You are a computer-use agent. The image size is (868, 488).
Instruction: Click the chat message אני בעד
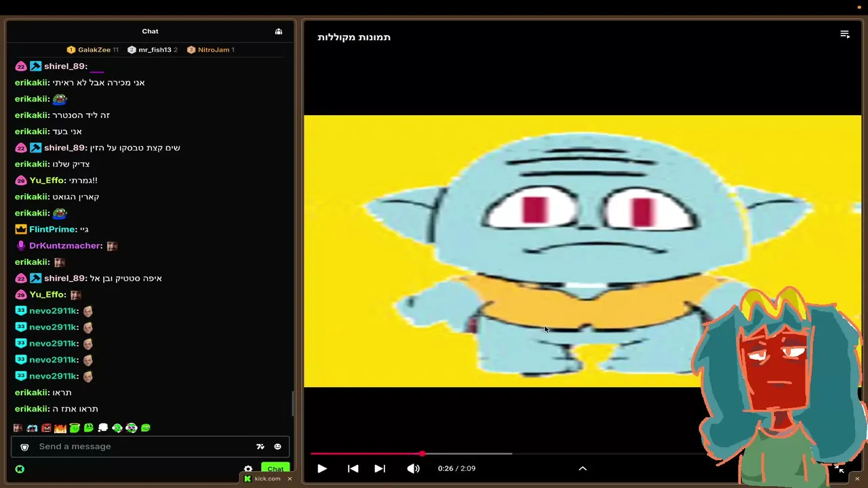[x=67, y=131]
